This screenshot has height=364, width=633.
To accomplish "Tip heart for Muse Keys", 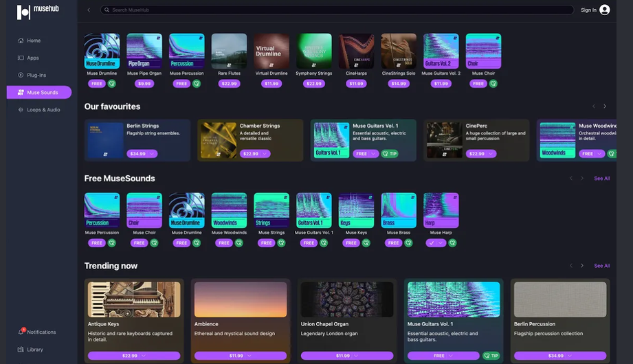I will tap(366, 243).
